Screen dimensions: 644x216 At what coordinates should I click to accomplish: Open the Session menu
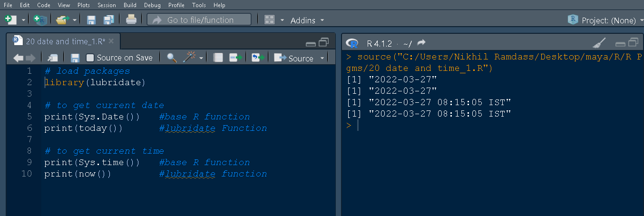coord(106,5)
